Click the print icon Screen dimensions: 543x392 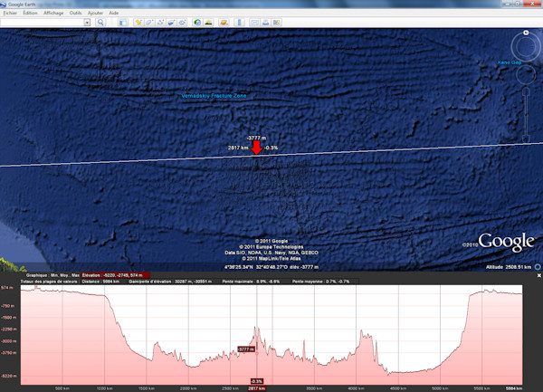click(x=265, y=23)
